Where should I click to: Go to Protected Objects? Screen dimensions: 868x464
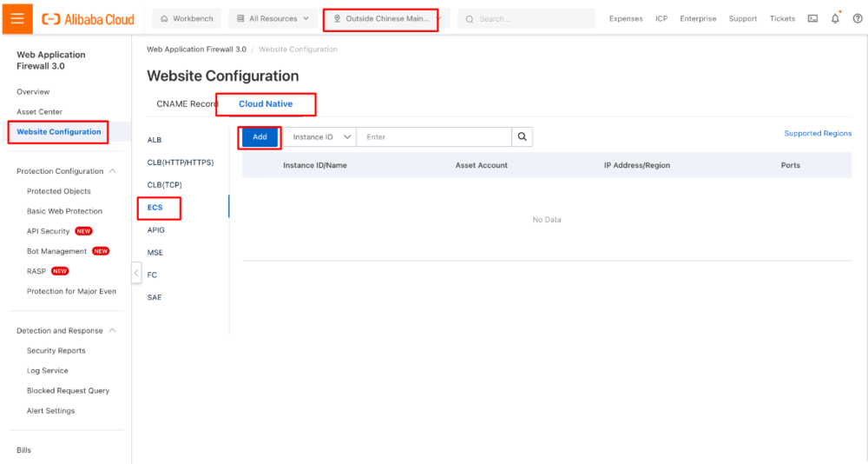click(x=59, y=190)
